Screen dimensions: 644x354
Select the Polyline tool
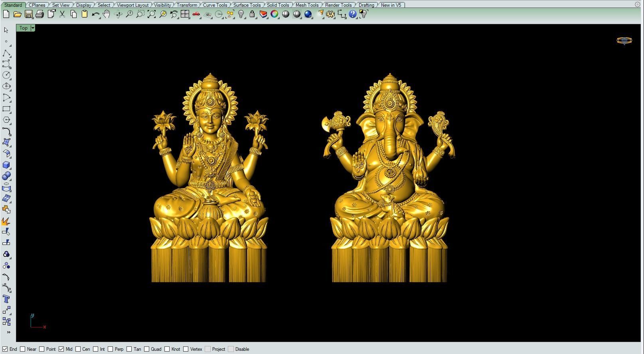point(6,53)
